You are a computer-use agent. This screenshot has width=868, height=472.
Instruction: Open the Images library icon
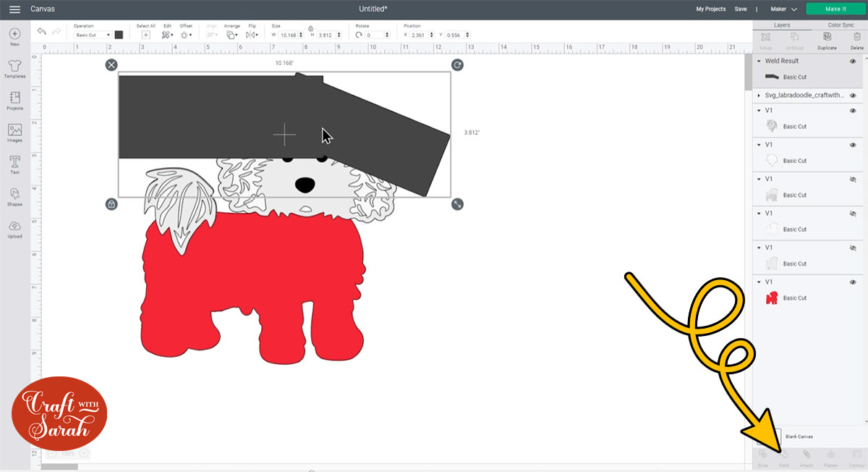pos(14,132)
